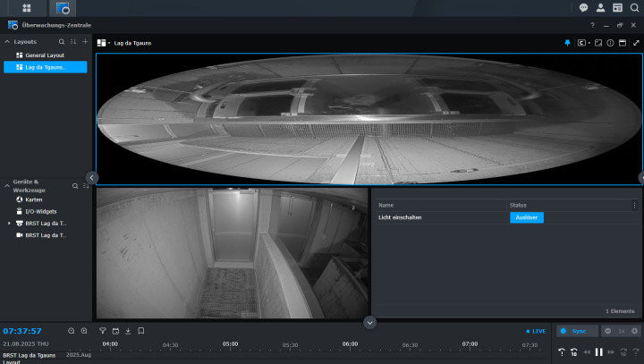Pin the layout toolbar

[x=567, y=43]
